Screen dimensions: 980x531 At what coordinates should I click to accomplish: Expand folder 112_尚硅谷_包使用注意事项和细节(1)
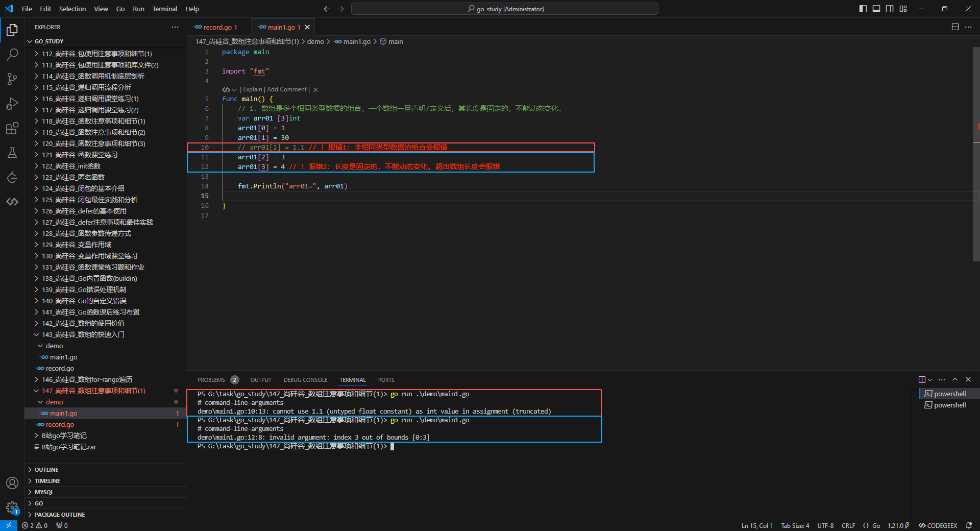point(106,54)
